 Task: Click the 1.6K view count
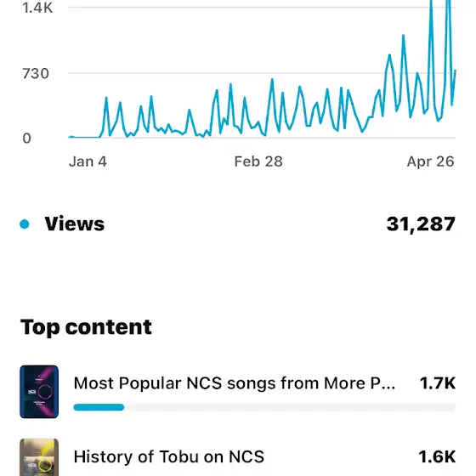click(x=437, y=456)
